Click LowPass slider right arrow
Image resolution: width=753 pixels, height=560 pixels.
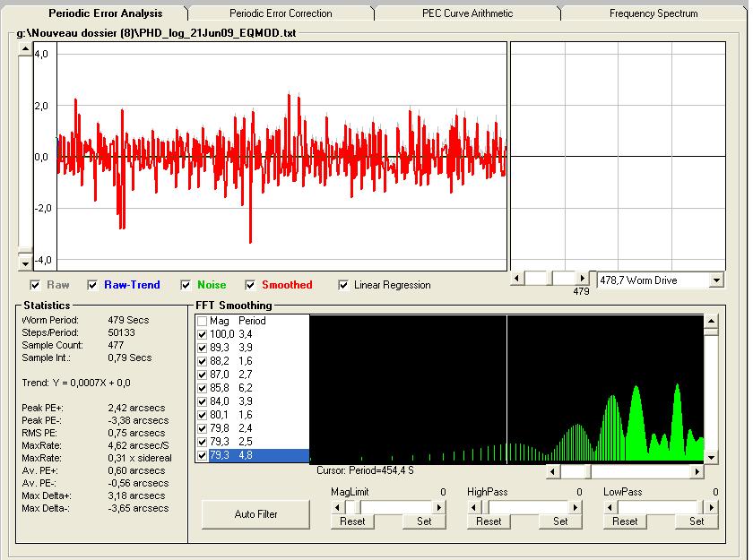click(712, 507)
